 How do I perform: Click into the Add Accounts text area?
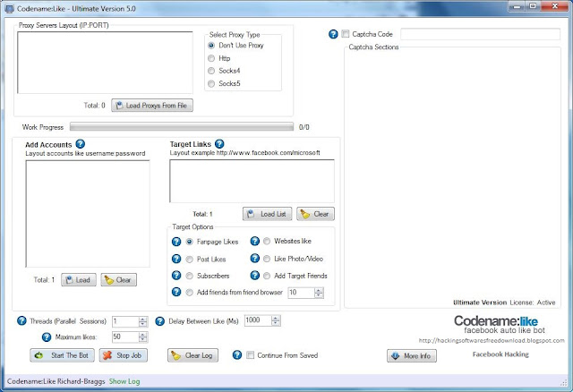(x=88, y=214)
